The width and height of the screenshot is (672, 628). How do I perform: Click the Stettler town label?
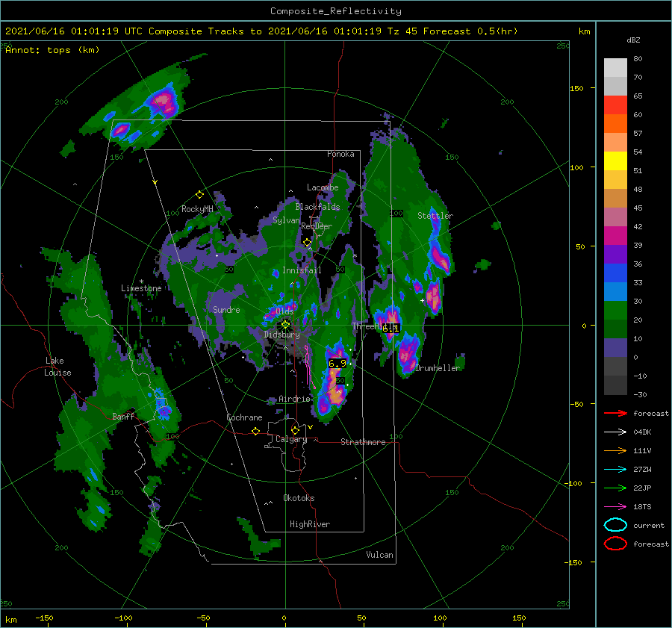435,216
